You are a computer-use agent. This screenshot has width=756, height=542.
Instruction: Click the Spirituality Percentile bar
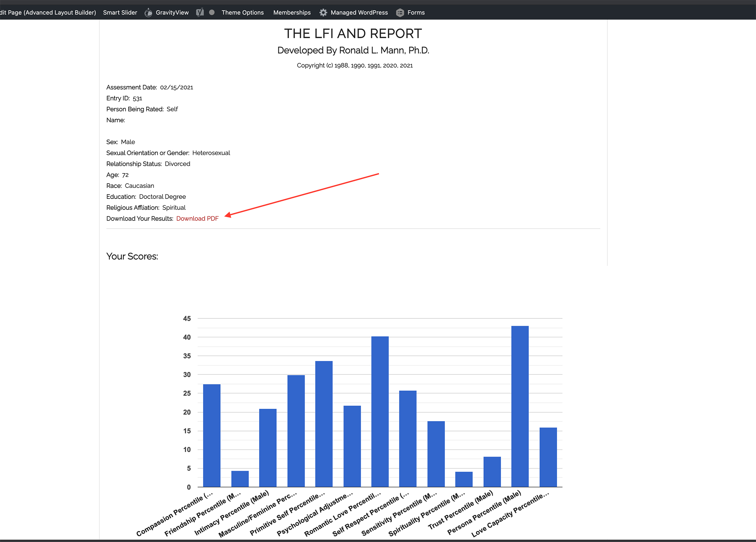click(x=464, y=479)
